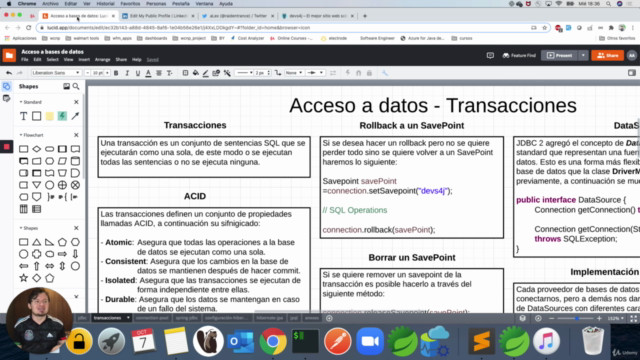Open the File menu in Lucidchart
The image size is (640, 360).
point(24,60)
